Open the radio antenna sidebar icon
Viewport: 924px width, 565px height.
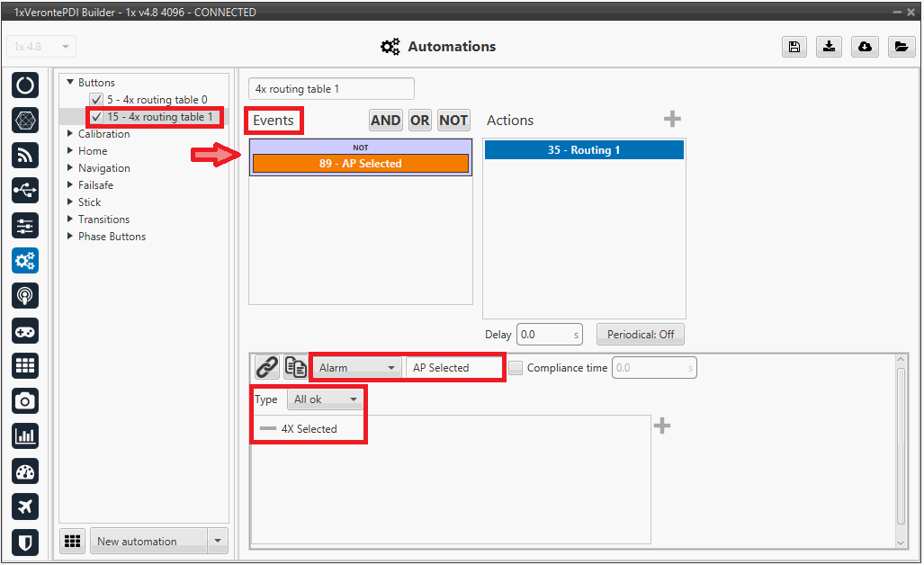point(25,296)
